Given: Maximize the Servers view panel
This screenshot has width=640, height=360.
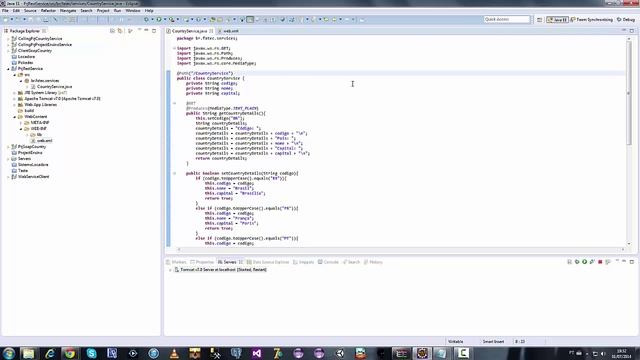Looking at the screenshot, I should click(632, 262).
